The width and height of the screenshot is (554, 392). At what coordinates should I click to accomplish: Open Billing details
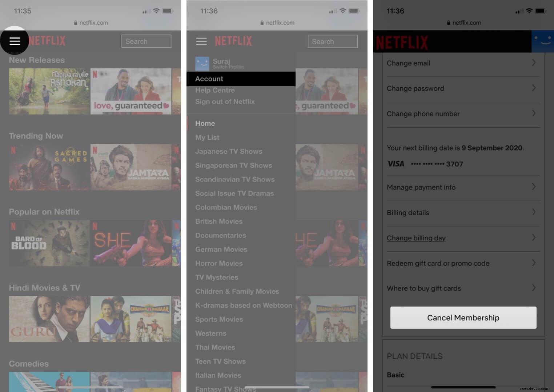click(x=408, y=213)
